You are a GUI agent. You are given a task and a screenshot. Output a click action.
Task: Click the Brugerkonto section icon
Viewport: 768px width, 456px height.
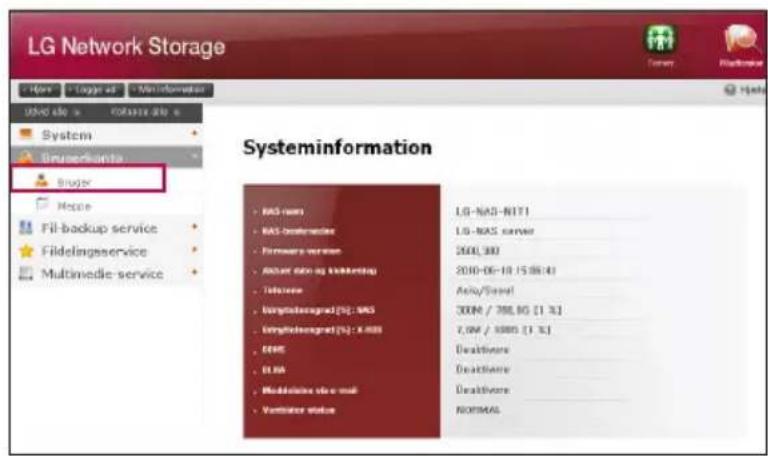(25, 158)
